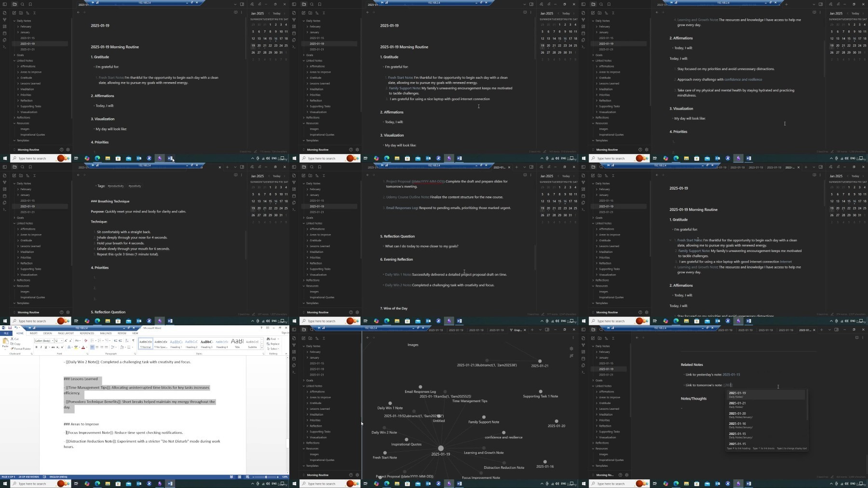Click the Clear Formatting eraser icon in Word
868x488 pixels.
(x=86, y=340)
